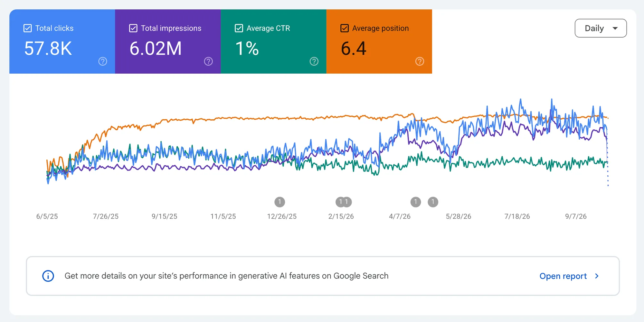The height and width of the screenshot is (322, 644).
Task: Click the 9/7/26 axis date label
Action: [x=576, y=216]
